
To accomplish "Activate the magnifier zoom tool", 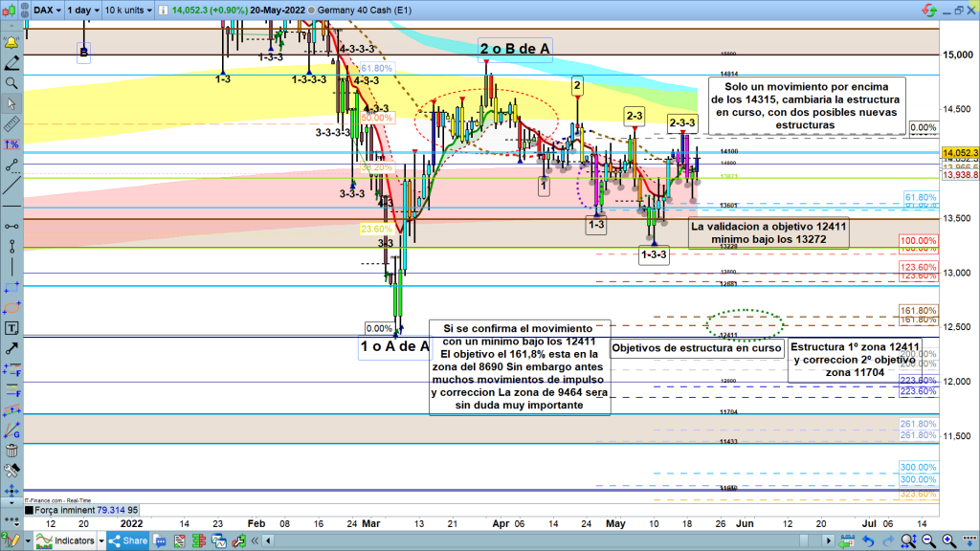I will (x=12, y=83).
